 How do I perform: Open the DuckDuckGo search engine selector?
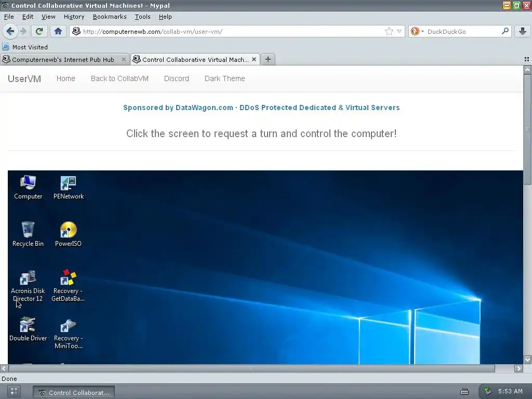(x=417, y=31)
